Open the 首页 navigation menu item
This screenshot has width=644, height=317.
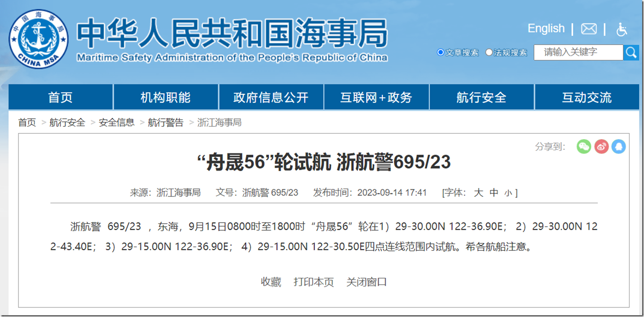[60, 97]
